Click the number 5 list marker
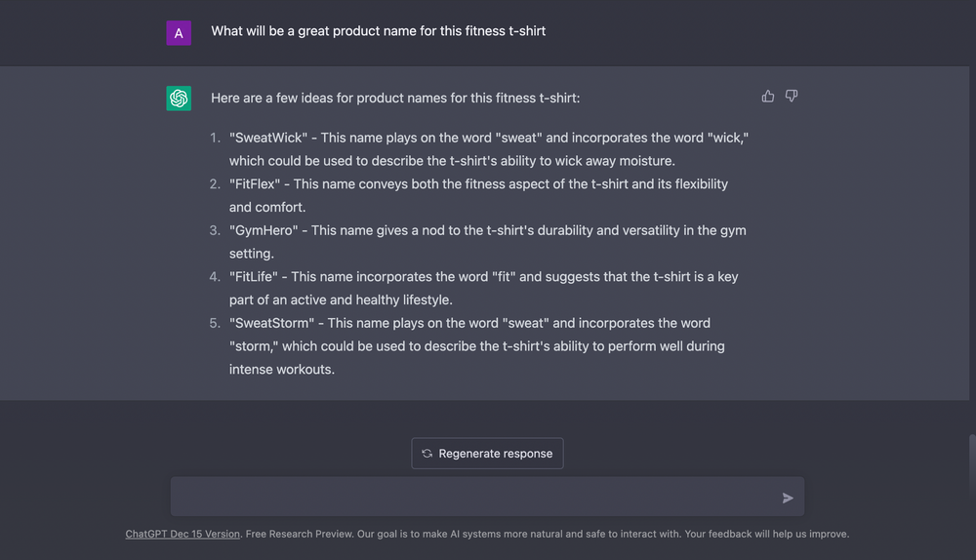This screenshot has height=560, width=976. coord(215,323)
